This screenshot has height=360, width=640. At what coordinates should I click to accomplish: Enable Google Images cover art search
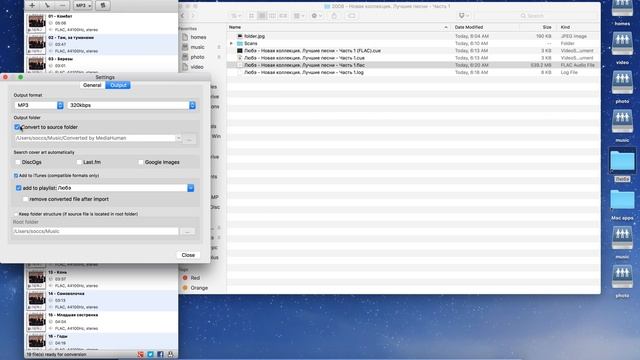[140, 162]
